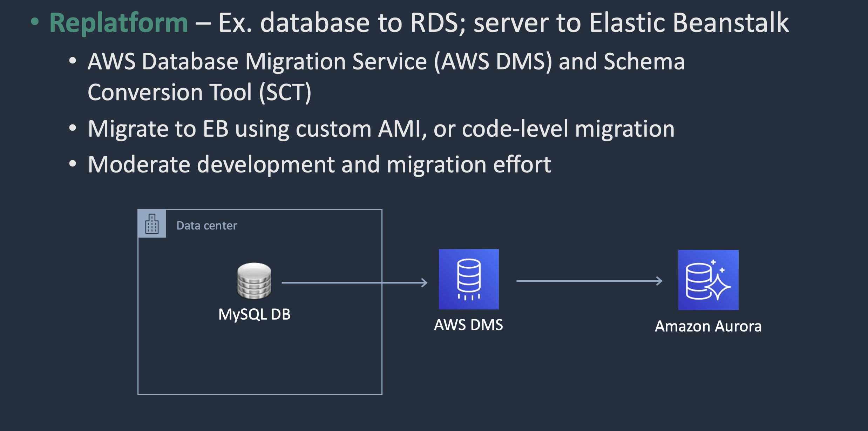Click 'Ex. database to RDS; server to Elastic Beanstalk'
This screenshot has height=431, width=868.
504,23
